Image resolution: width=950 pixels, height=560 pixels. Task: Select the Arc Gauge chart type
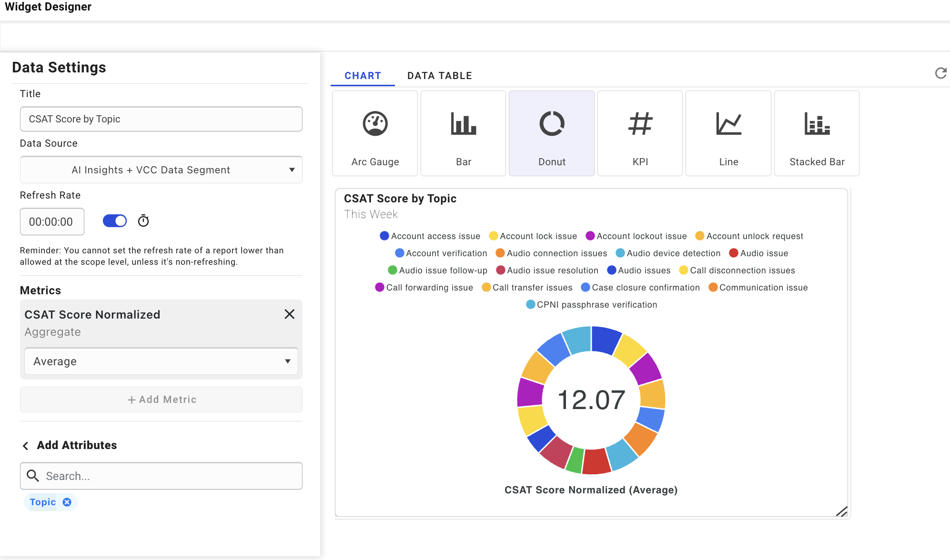click(x=375, y=134)
